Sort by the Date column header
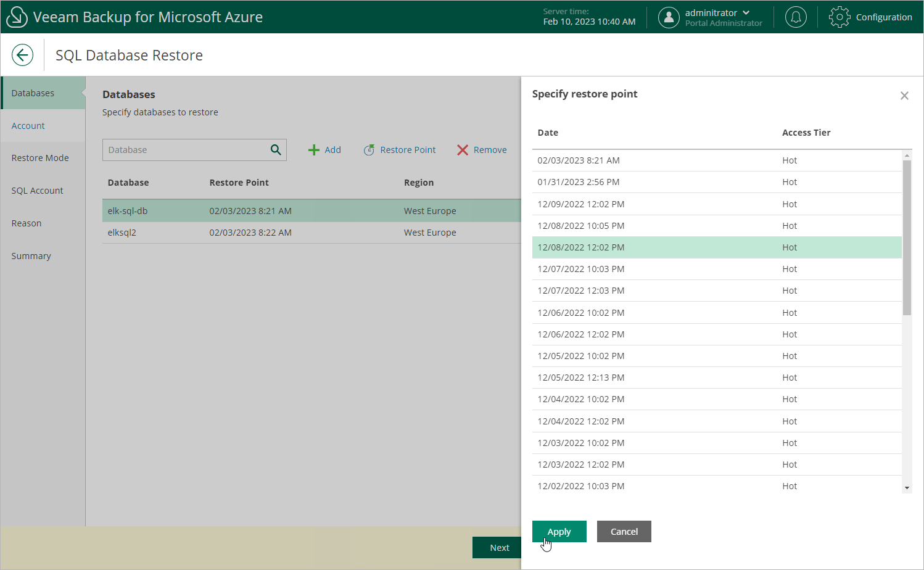Image resolution: width=924 pixels, height=570 pixels. (x=548, y=133)
